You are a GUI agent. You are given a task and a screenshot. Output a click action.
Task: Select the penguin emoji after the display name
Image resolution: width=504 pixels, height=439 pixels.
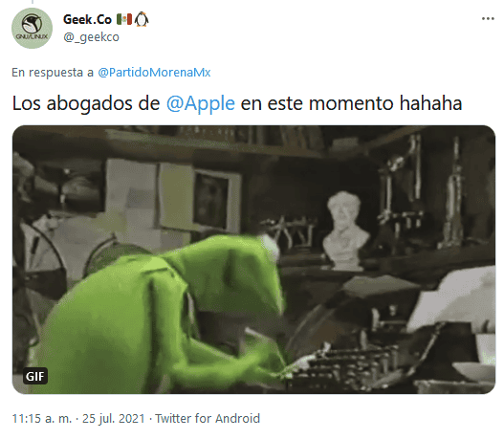(142, 19)
